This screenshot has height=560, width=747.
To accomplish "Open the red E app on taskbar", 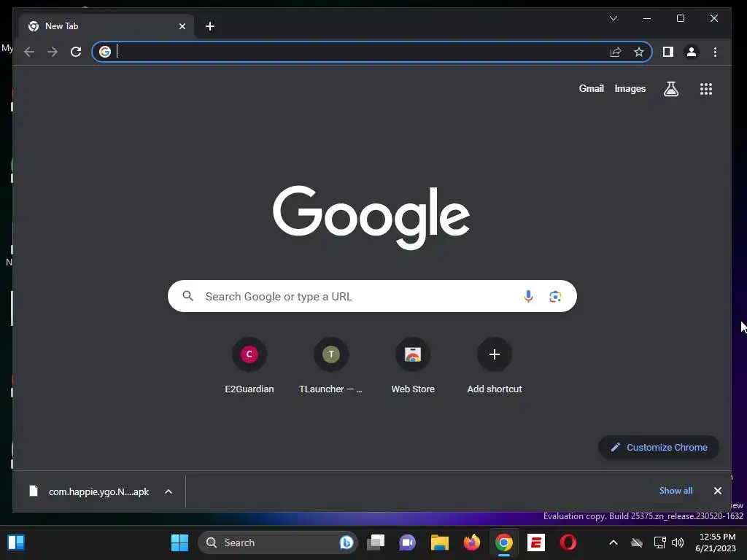I will click(x=536, y=542).
